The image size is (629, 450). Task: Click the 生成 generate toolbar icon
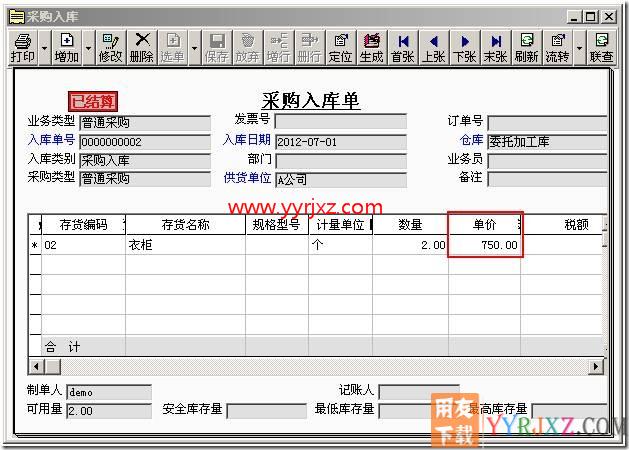(371, 48)
